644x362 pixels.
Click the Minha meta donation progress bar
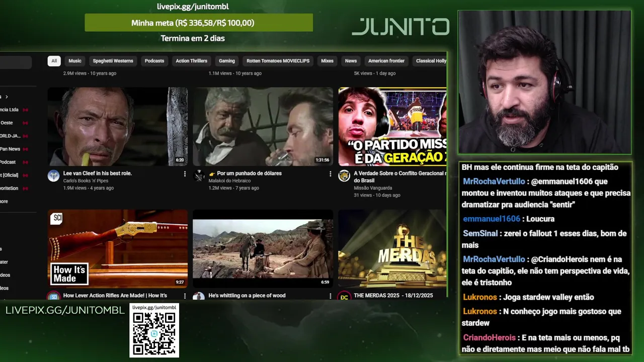point(199,23)
